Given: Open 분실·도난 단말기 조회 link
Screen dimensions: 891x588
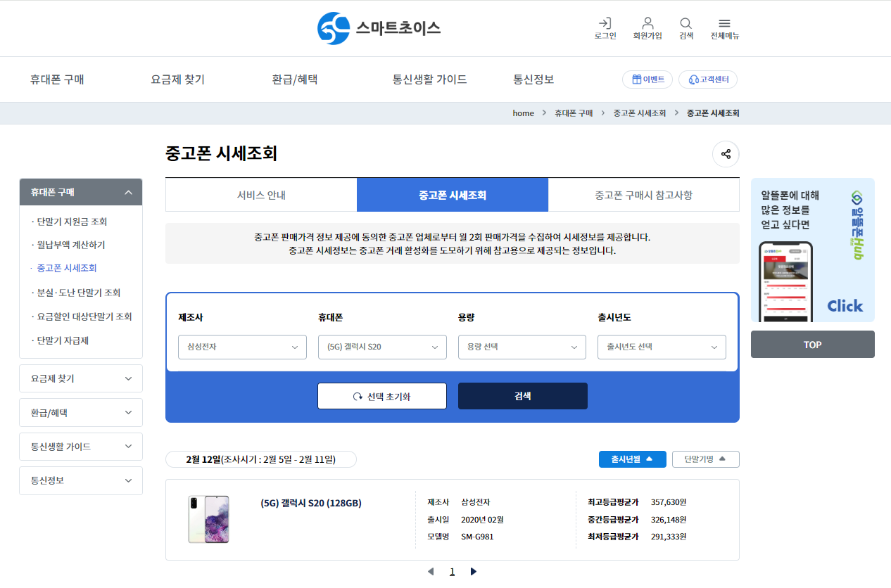Looking at the screenshot, I should [x=78, y=293].
